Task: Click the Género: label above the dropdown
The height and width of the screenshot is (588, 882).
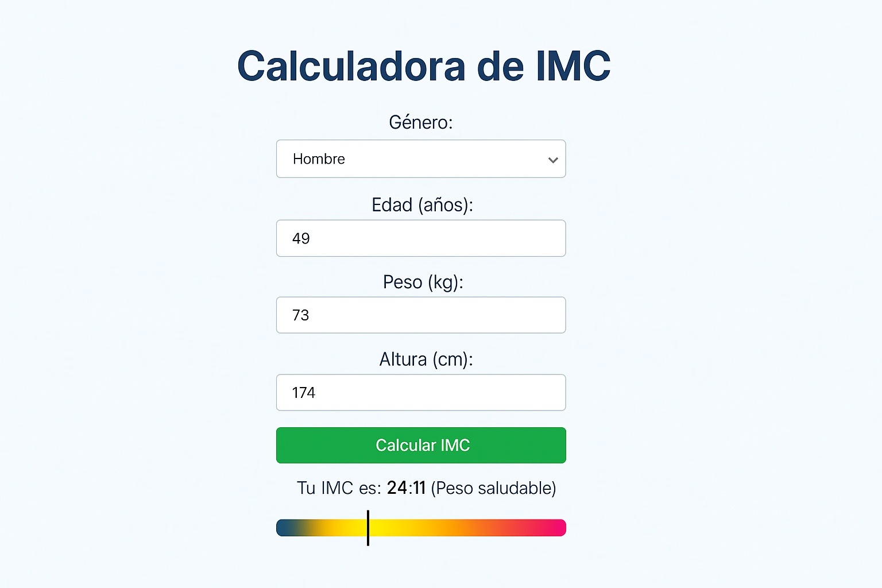Action: click(x=420, y=122)
